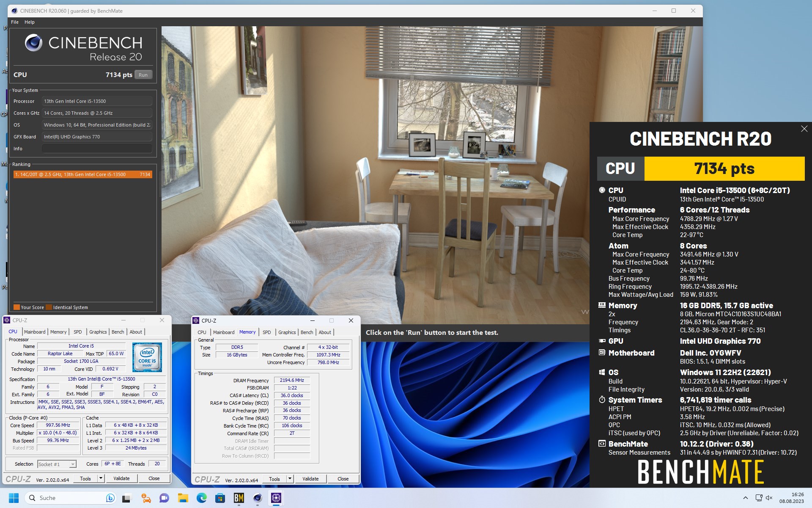Open the Tools dropdown arrow in the Memory CPU-Z
The height and width of the screenshot is (508, 812).
click(x=290, y=479)
